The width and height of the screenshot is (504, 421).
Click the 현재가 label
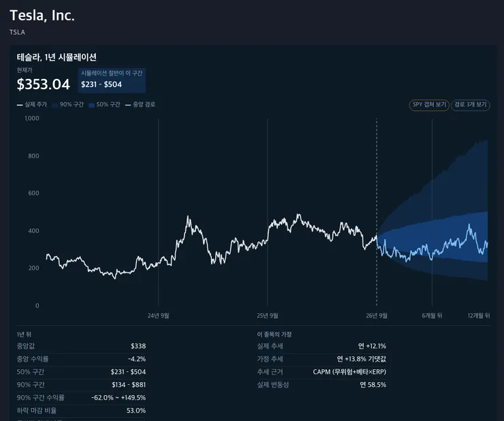coord(25,70)
